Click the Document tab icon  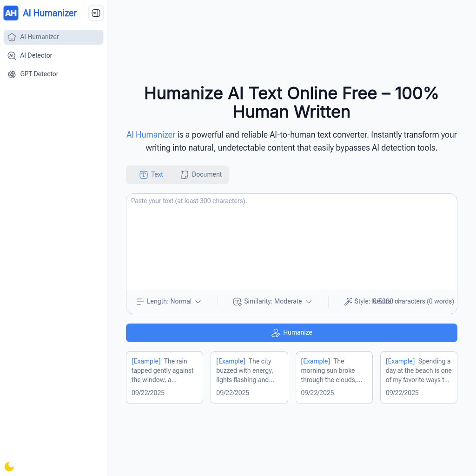[x=185, y=175]
